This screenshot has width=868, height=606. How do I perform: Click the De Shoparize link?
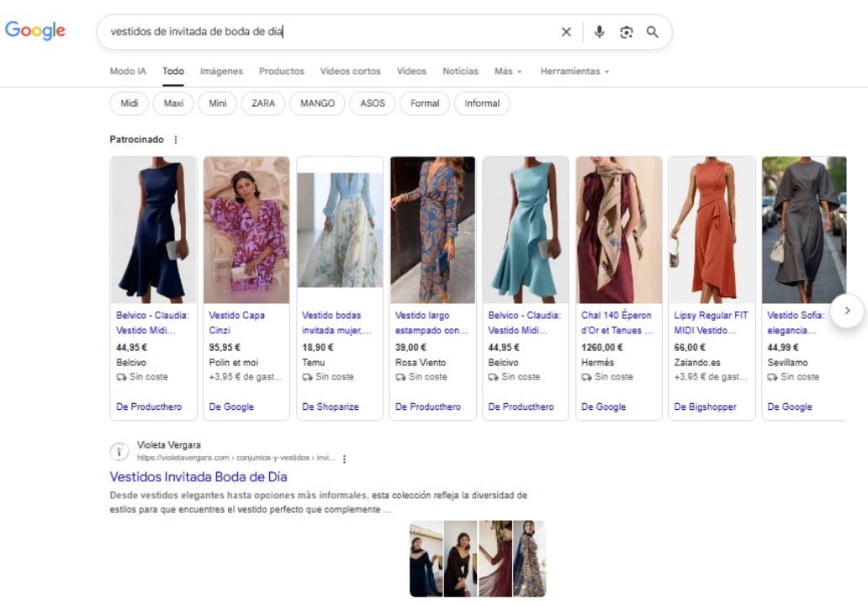point(331,407)
